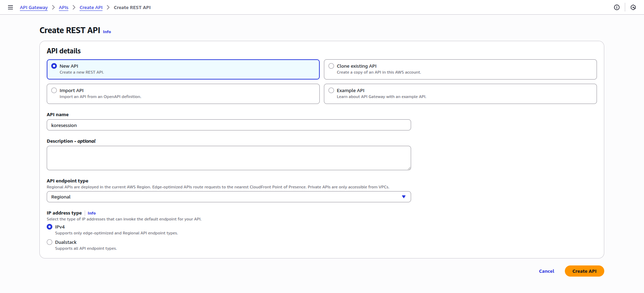Choose the Example API radio option
644x293 pixels.
click(331, 90)
